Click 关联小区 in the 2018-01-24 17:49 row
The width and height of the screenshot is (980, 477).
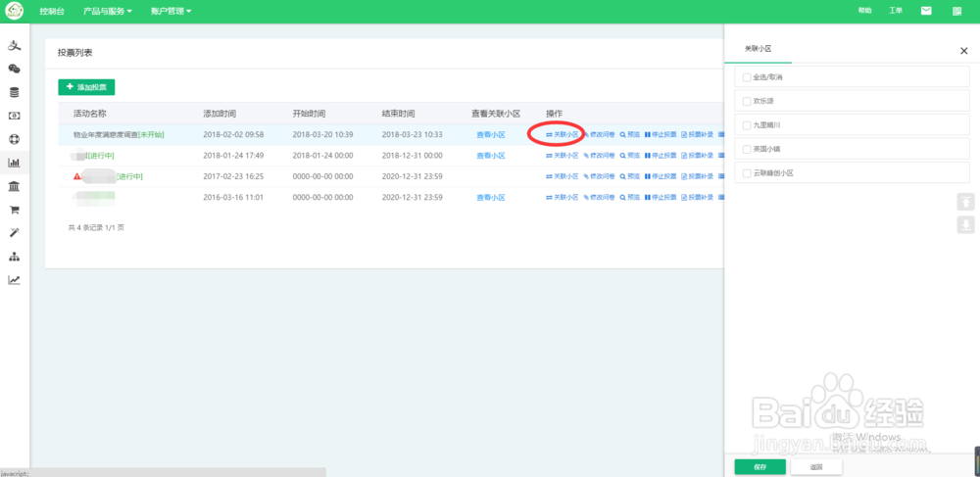point(563,156)
